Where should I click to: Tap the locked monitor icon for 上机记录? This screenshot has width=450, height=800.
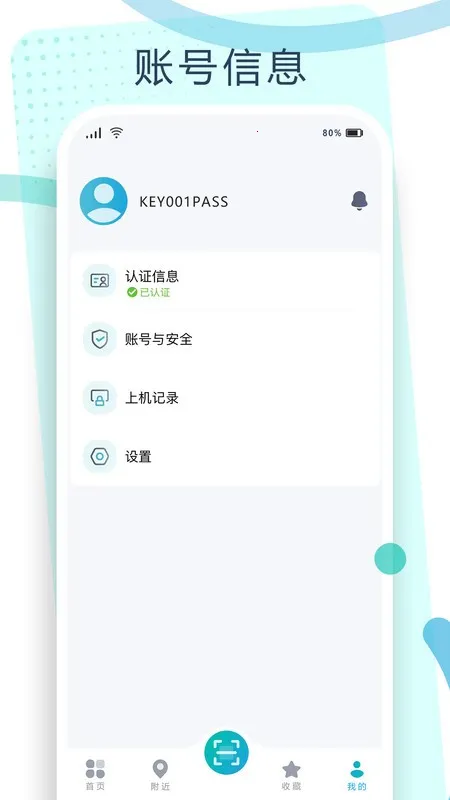99,398
